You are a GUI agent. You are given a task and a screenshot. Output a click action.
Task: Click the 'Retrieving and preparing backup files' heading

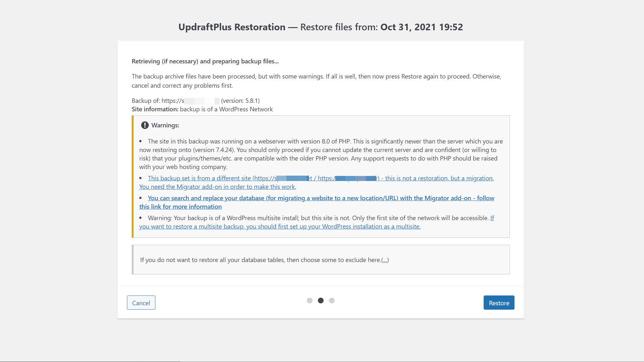(x=205, y=61)
